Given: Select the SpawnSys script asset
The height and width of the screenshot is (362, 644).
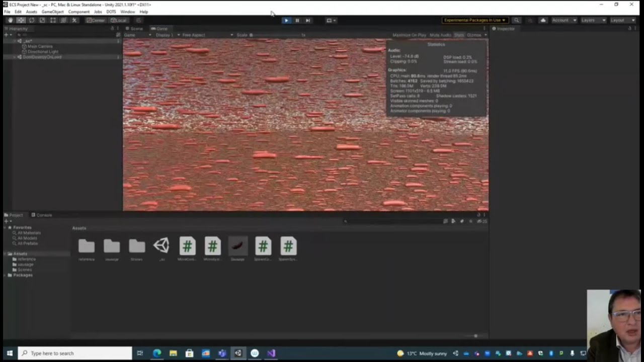Looking at the screenshot, I should (x=288, y=246).
